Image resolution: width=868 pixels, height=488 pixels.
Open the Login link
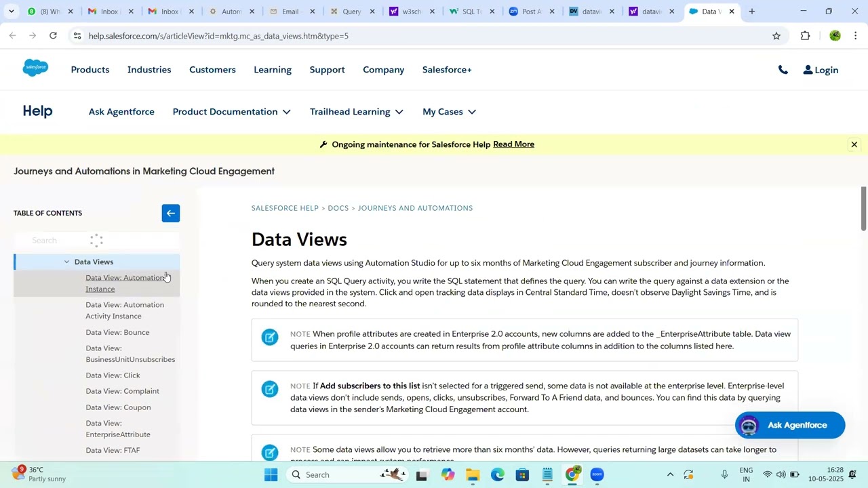pos(821,70)
